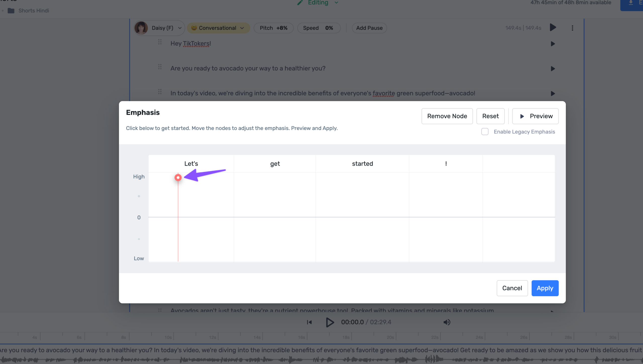
Task: Play the avocado healthier you sentence
Action: click(553, 69)
